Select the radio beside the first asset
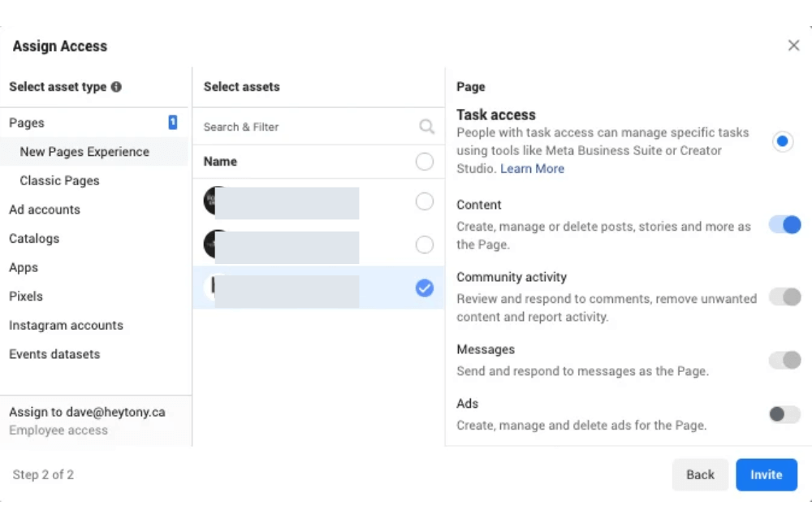The width and height of the screenshot is (812, 528). (424, 201)
